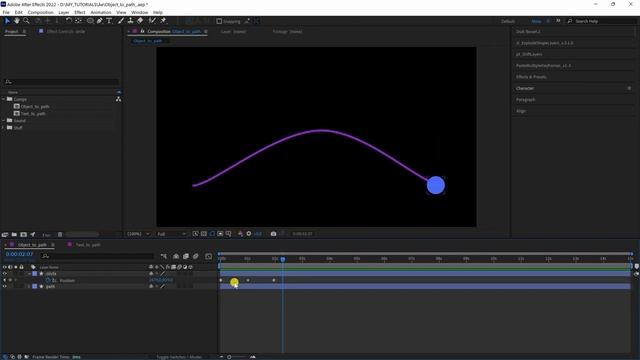
Task: Select the Default workspace
Action: pyautogui.click(x=508, y=21)
